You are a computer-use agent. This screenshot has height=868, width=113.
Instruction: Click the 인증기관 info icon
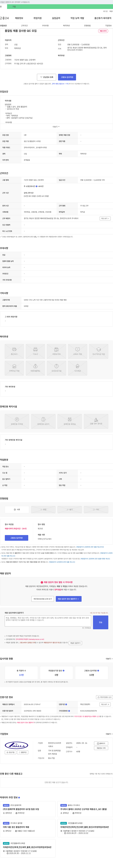coord(66,704)
